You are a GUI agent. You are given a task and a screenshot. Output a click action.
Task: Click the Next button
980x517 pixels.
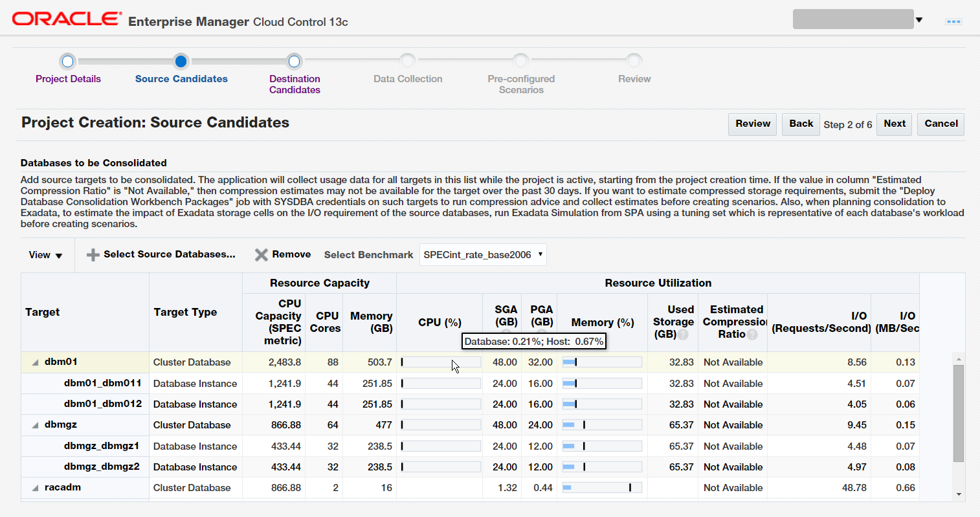coord(895,124)
